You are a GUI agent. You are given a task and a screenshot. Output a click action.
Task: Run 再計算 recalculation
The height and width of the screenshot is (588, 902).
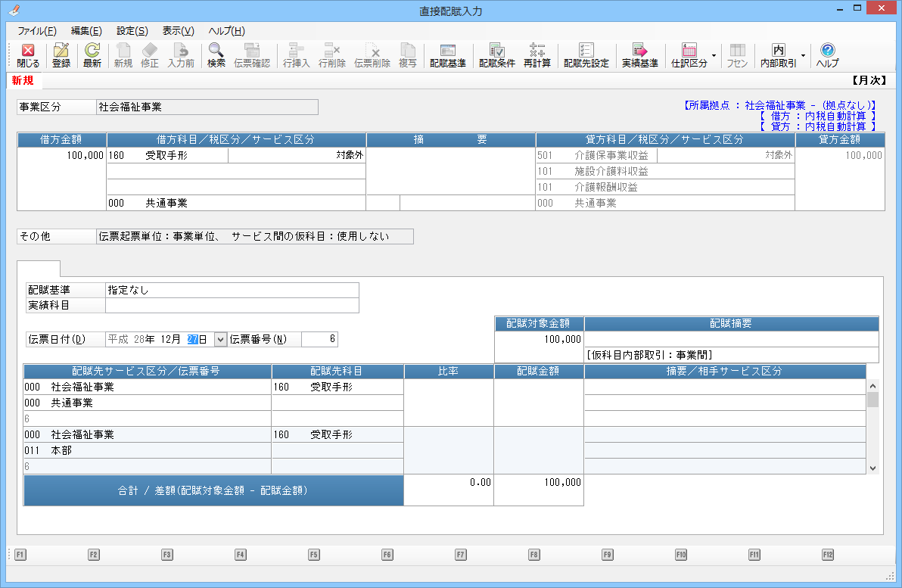[537, 55]
